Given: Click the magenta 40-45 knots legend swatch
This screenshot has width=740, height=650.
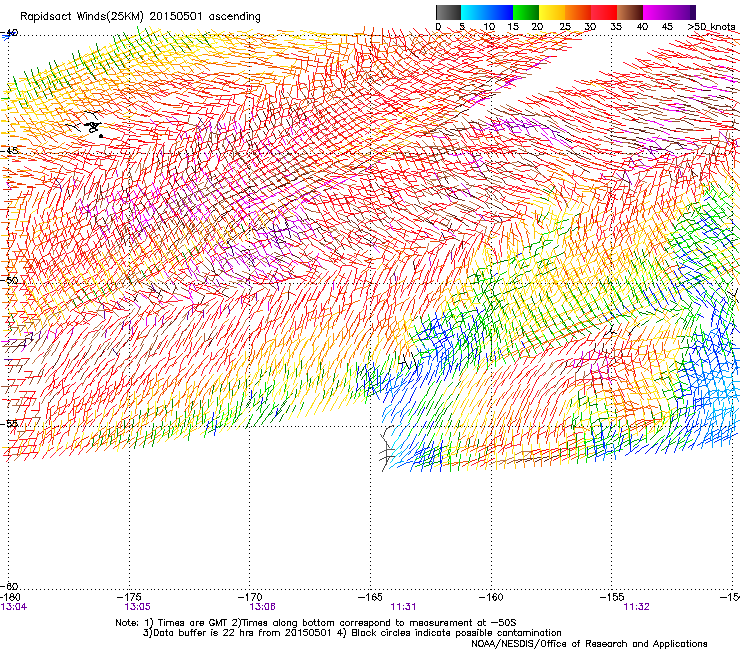Looking at the screenshot, I should click(x=656, y=12).
